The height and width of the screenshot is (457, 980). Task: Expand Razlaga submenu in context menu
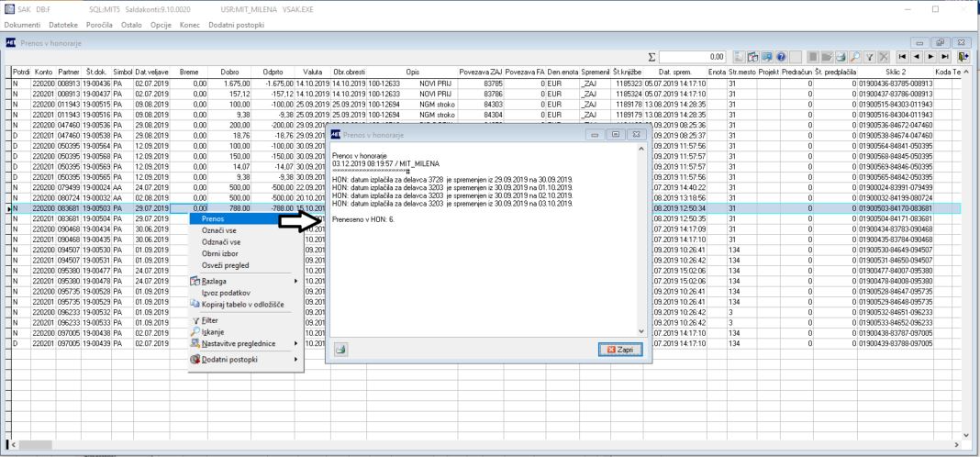246,282
